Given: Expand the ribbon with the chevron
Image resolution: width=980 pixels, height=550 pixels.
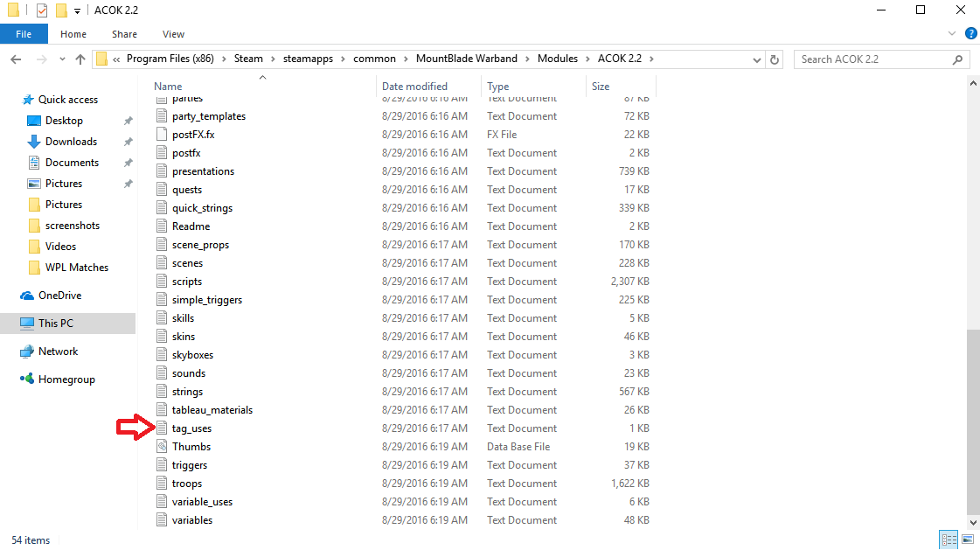Looking at the screenshot, I should coord(952,34).
